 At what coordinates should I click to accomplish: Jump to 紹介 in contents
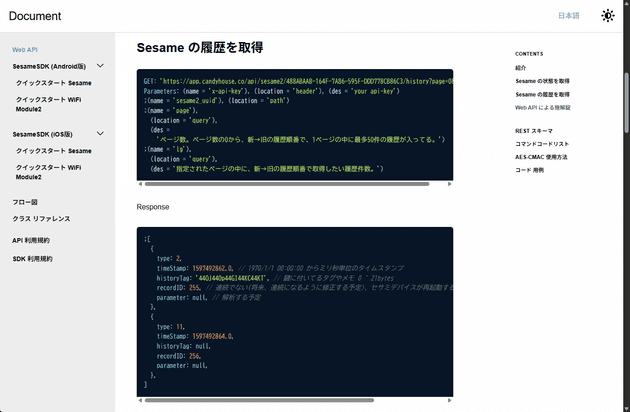(521, 68)
